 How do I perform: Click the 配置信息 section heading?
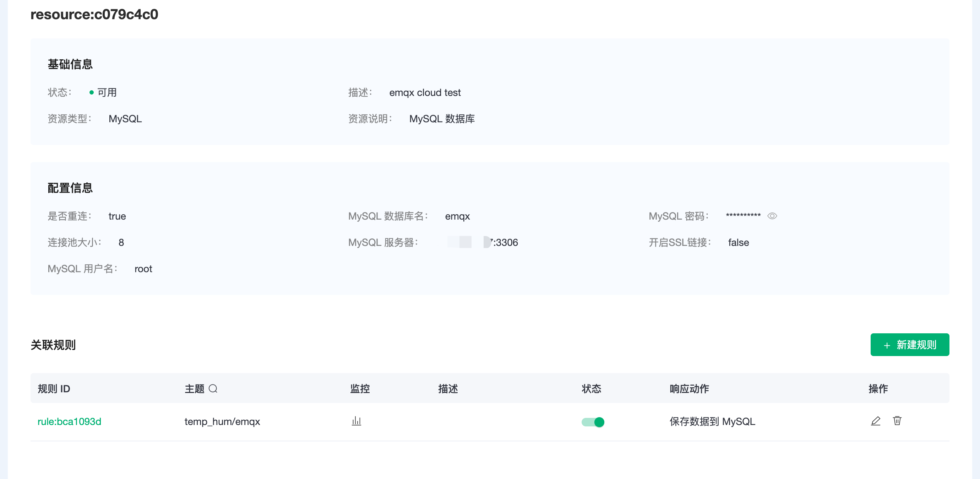tap(70, 188)
